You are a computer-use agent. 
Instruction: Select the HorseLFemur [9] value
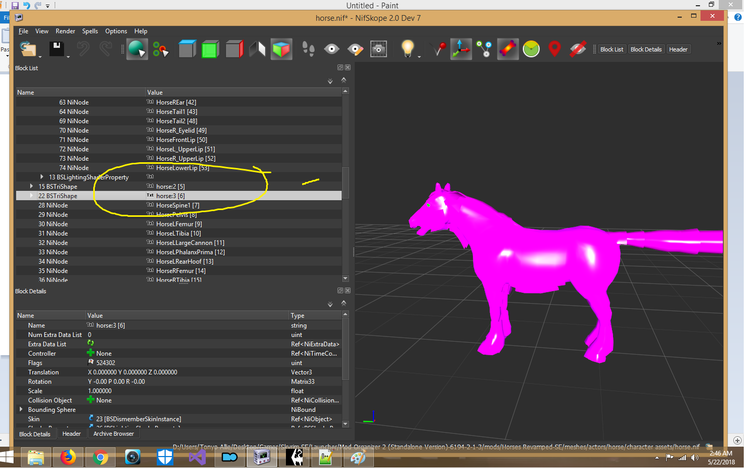tap(179, 224)
